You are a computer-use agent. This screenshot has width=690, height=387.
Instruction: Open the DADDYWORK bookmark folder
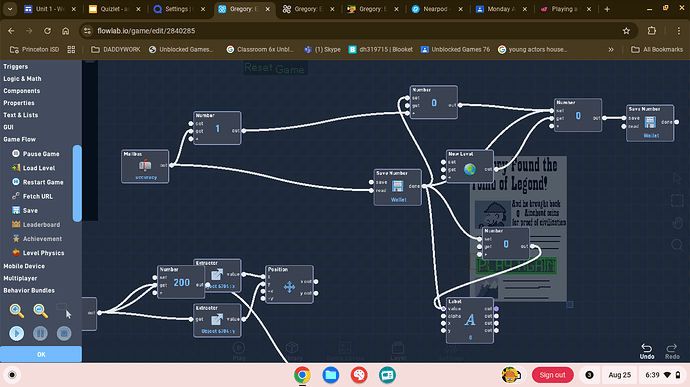pos(116,50)
